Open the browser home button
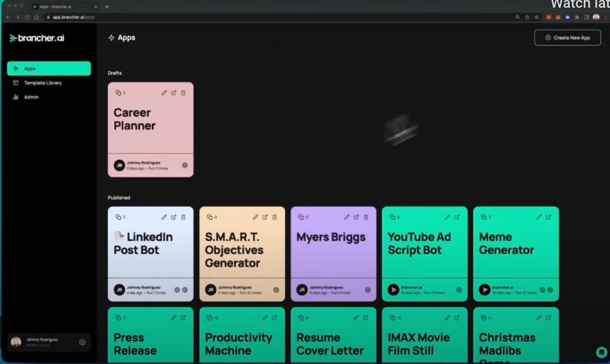The width and height of the screenshot is (610, 364). click(x=36, y=17)
